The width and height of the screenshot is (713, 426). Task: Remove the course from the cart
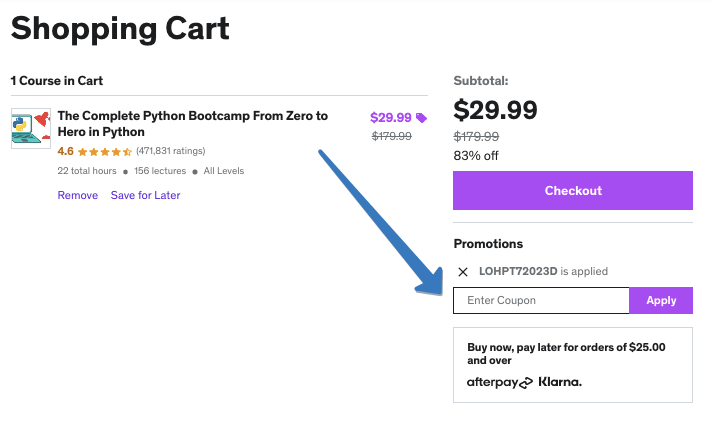(78, 195)
